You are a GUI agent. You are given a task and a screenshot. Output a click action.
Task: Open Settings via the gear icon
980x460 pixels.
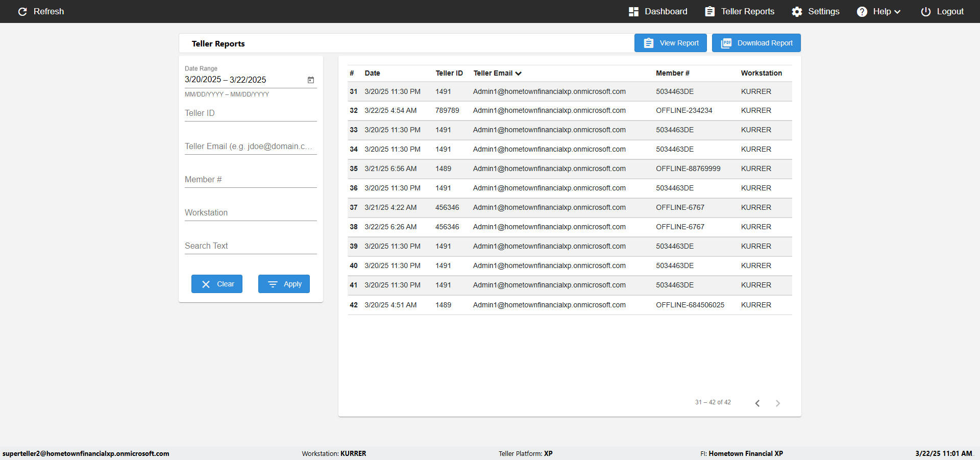(797, 11)
